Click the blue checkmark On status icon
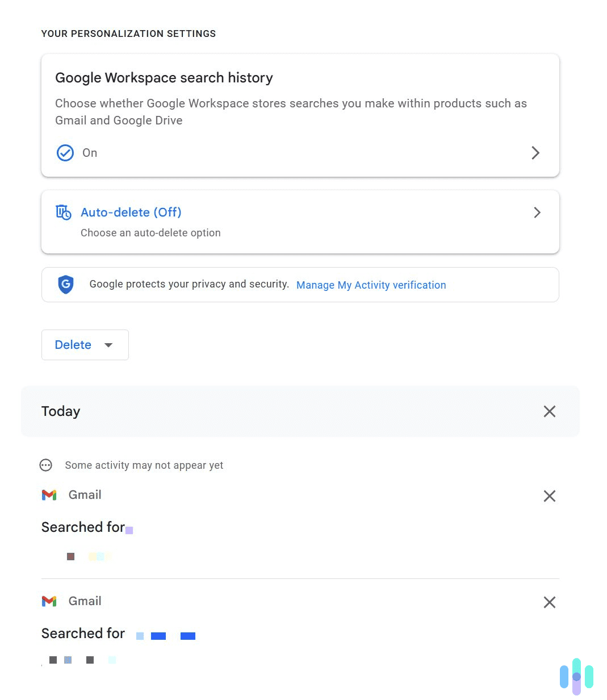 pyautogui.click(x=65, y=153)
